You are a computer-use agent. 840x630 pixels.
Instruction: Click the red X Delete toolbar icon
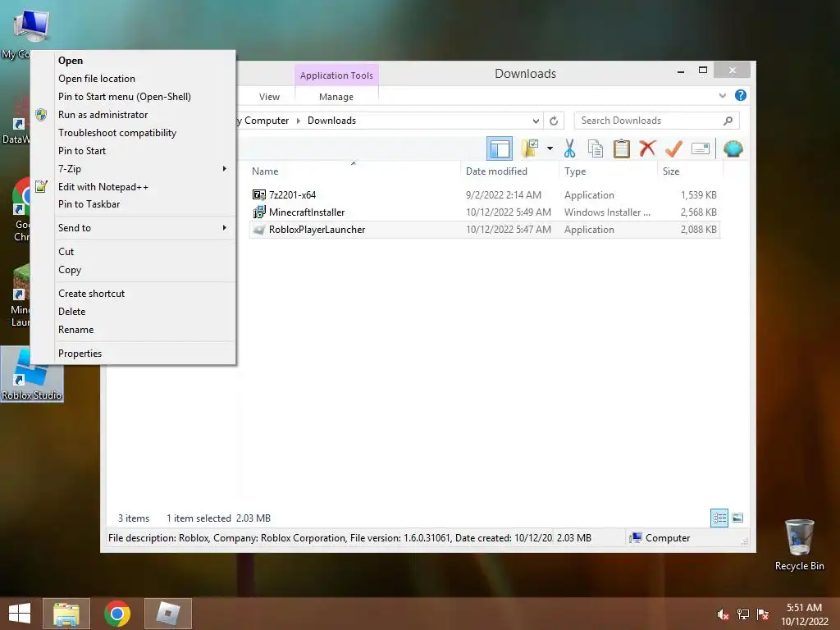click(647, 148)
